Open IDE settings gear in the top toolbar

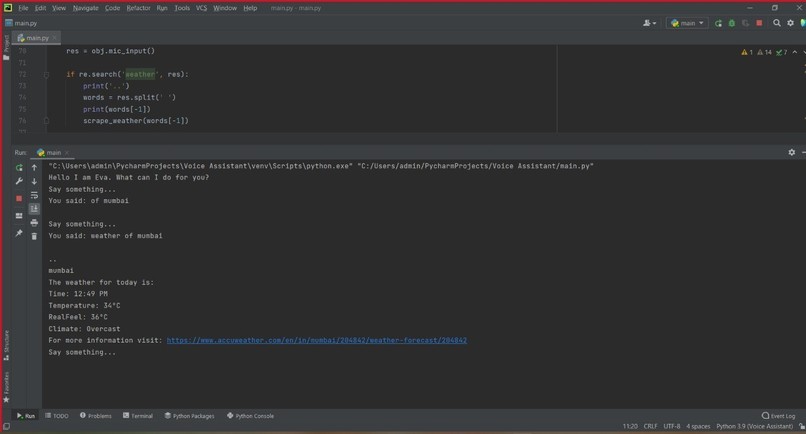click(x=791, y=23)
